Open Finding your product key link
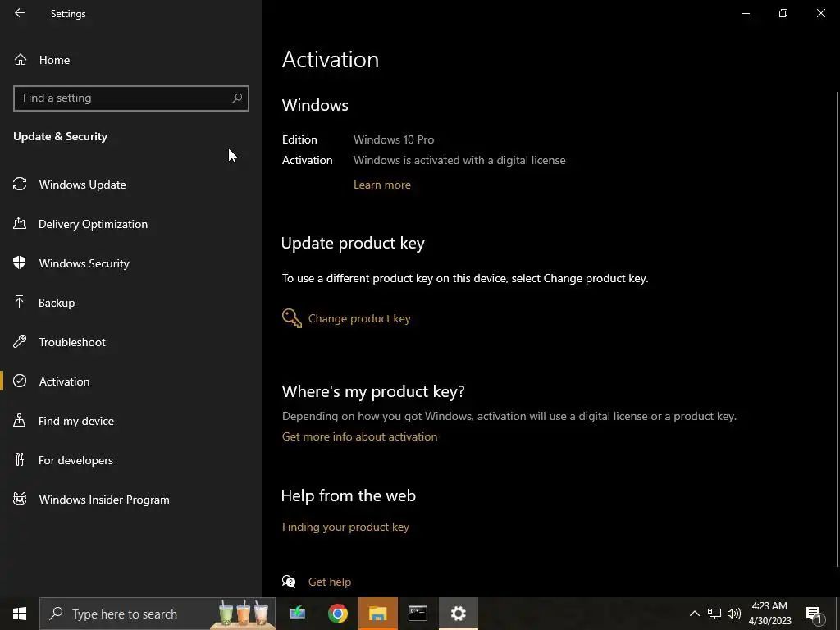The image size is (840, 630). [x=345, y=527]
